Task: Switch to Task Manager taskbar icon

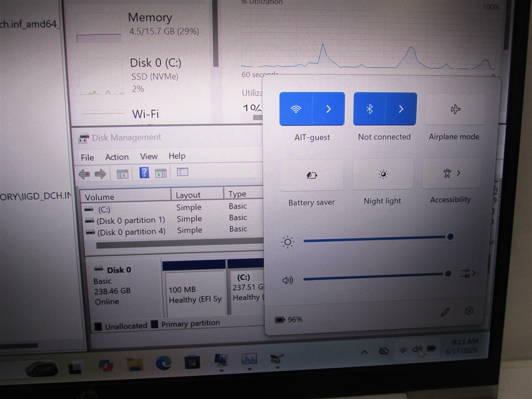Action: click(x=249, y=359)
